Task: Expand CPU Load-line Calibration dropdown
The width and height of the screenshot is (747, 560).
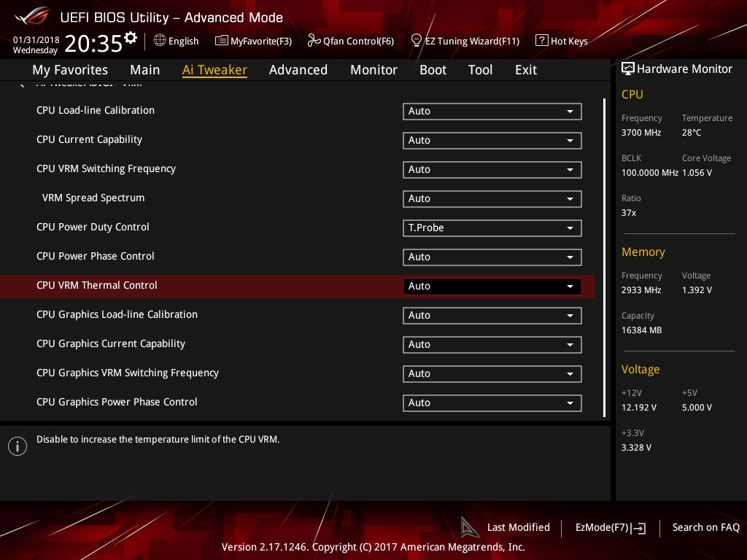Action: coord(492,112)
